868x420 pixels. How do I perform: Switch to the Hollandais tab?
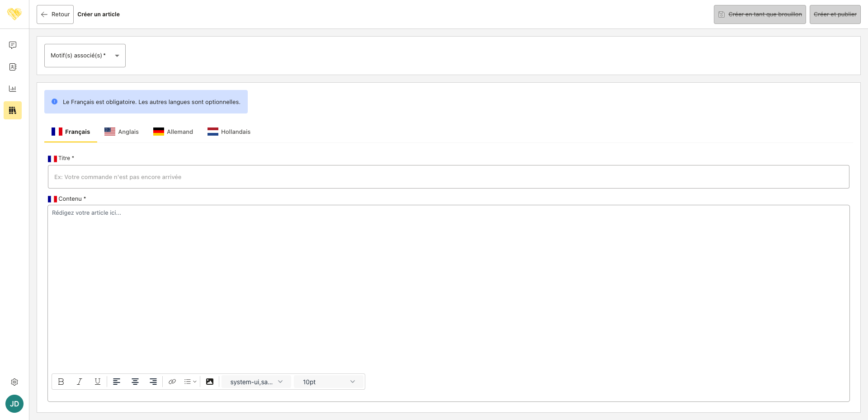coord(229,132)
